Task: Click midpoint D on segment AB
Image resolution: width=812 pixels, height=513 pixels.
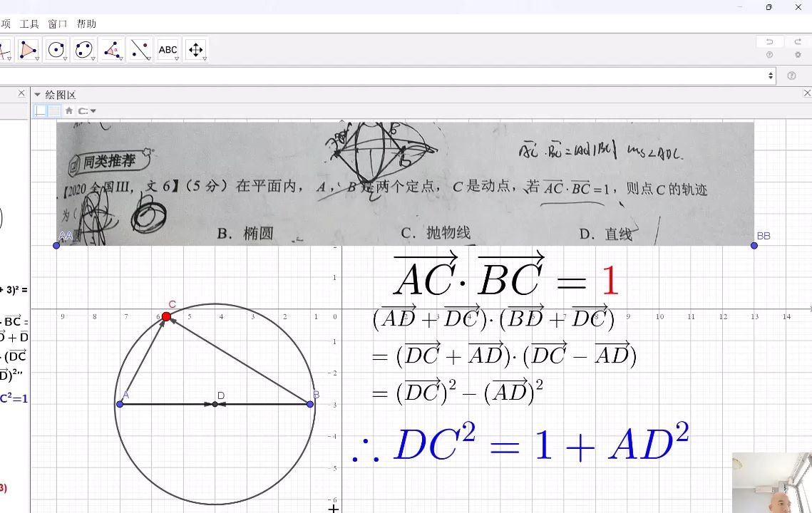Action: 215,404
